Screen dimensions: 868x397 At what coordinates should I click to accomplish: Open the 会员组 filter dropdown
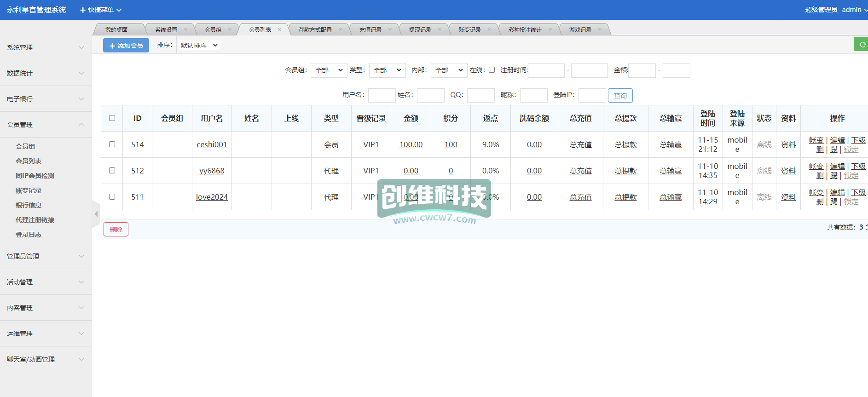(329, 70)
